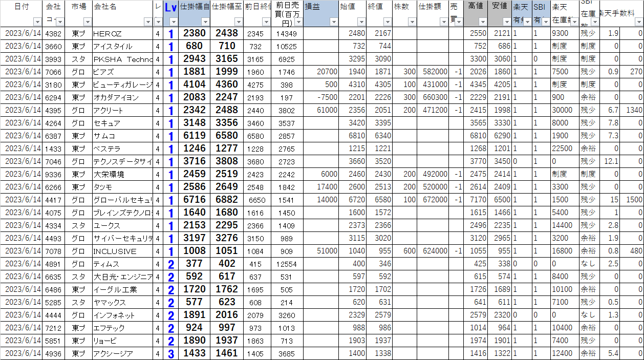Open the 損益 column filter dropdown
The height and width of the screenshot is (360, 644).
tap(334, 22)
